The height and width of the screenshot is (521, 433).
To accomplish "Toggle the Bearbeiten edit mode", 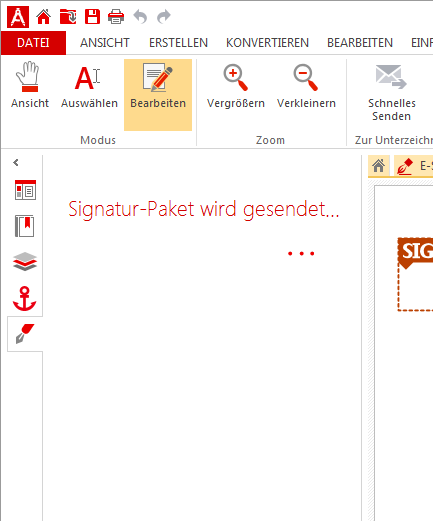I will tap(158, 95).
